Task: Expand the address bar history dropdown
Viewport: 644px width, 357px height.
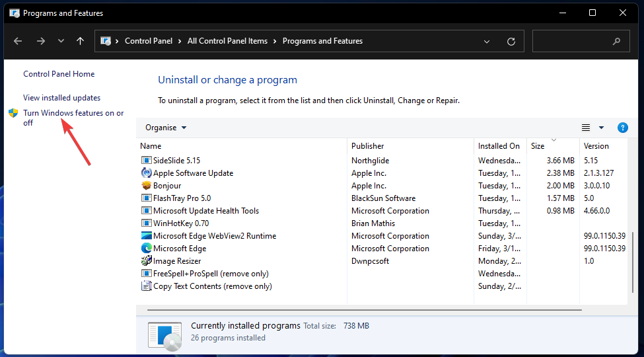Action: click(x=487, y=41)
